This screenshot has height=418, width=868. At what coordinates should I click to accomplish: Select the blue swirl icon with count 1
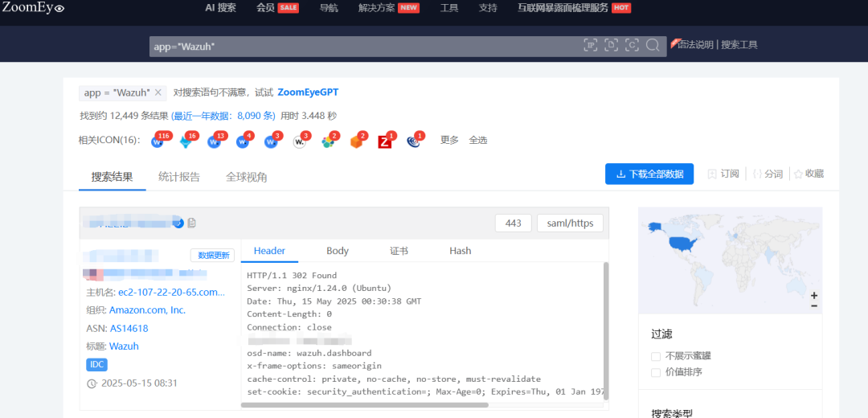(x=413, y=141)
